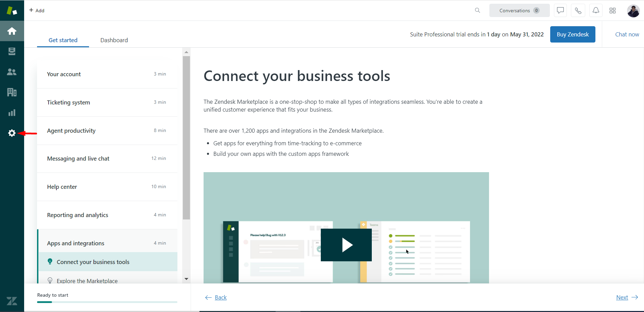Click the Zendesk Support product logo top-left
Screen dimensions: 644x312
pos(12,11)
